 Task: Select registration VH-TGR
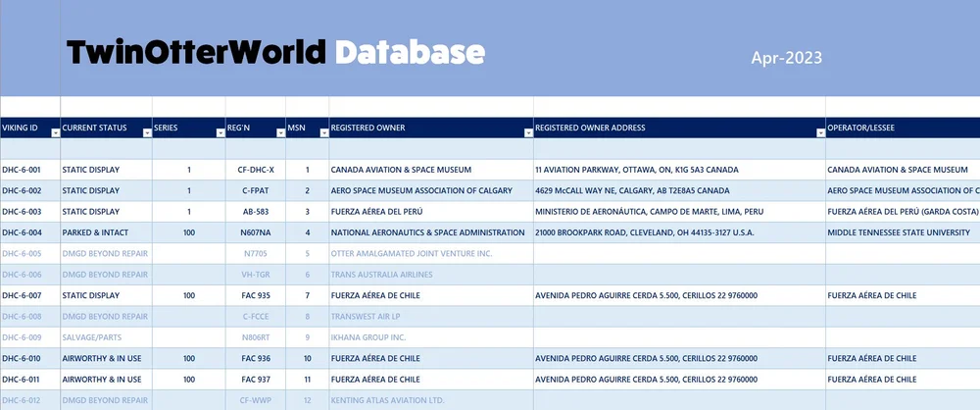click(256, 275)
